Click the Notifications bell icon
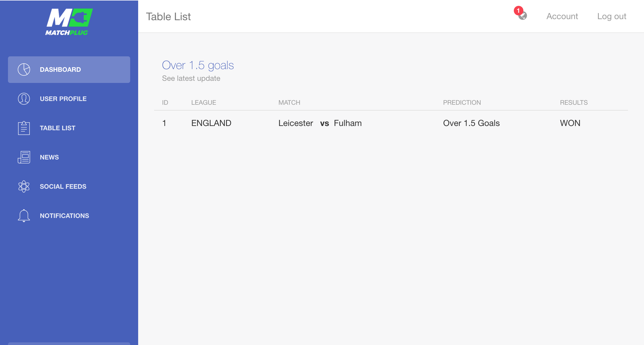This screenshot has height=345, width=644. pos(24,216)
